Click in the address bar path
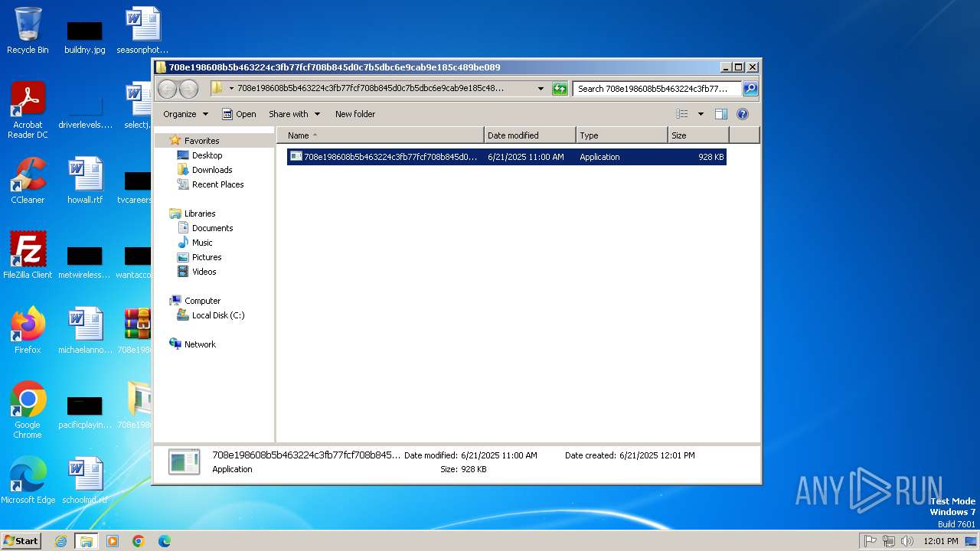 click(371, 89)
